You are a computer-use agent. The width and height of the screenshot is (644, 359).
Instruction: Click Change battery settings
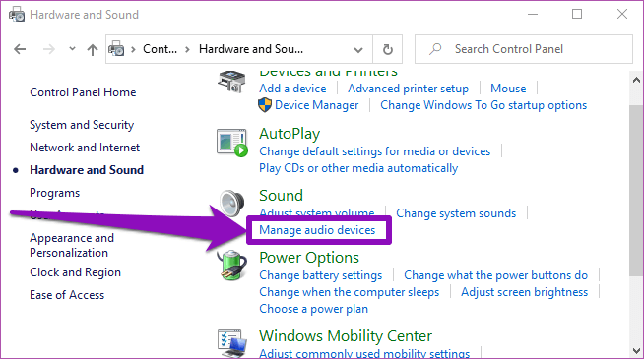[320, 275]
